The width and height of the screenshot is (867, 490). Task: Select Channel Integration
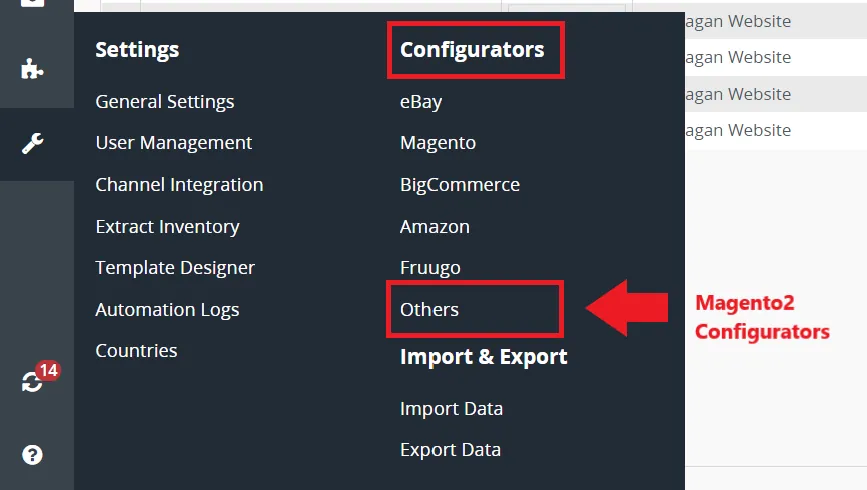[179, 185]
